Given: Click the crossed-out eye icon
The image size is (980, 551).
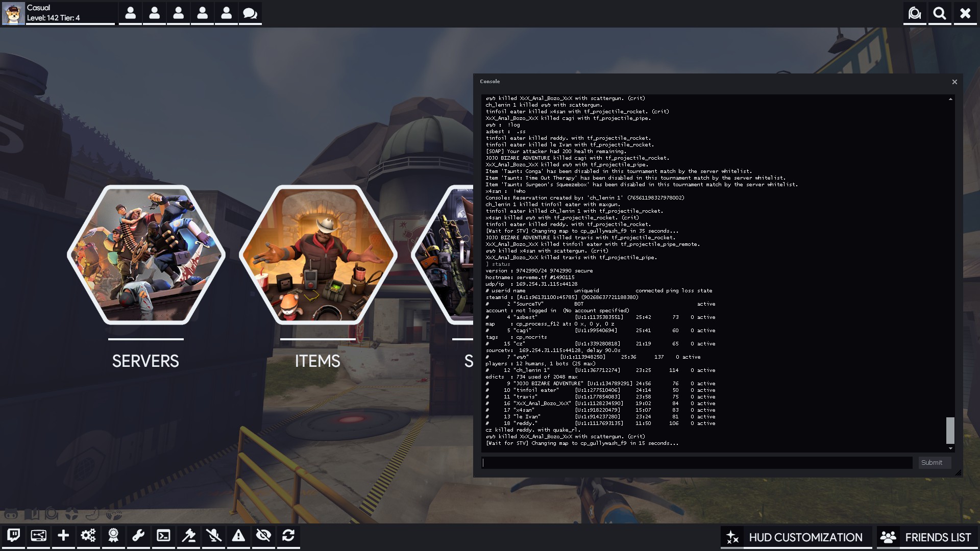Looking at the screenshot, I should (263, 535).
